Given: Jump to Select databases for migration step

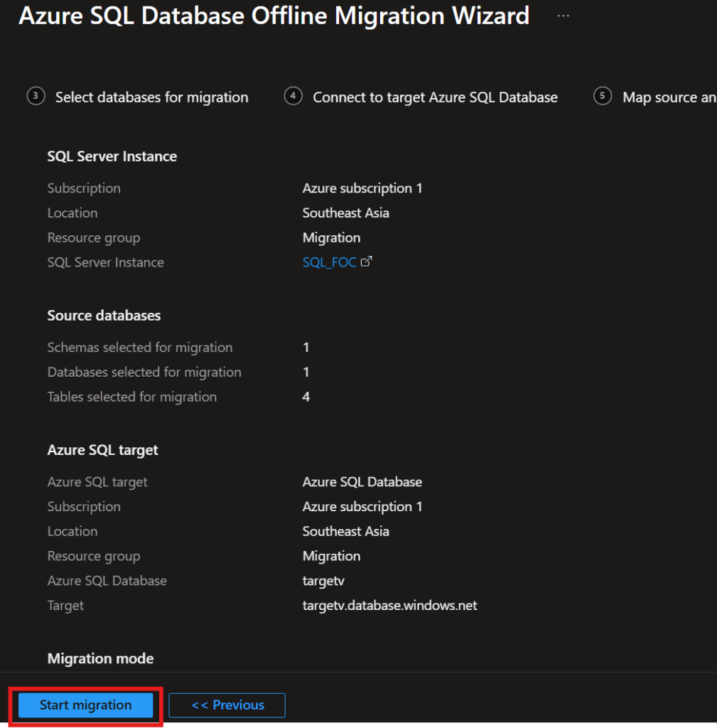Looking at the screenshot, I should click(152, 97).
